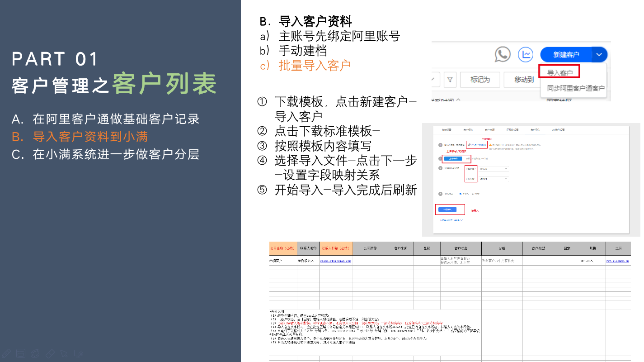Expand the arrow beside 新建客户
The height and width of the screenshot is (362, 644).
(599, 55)
